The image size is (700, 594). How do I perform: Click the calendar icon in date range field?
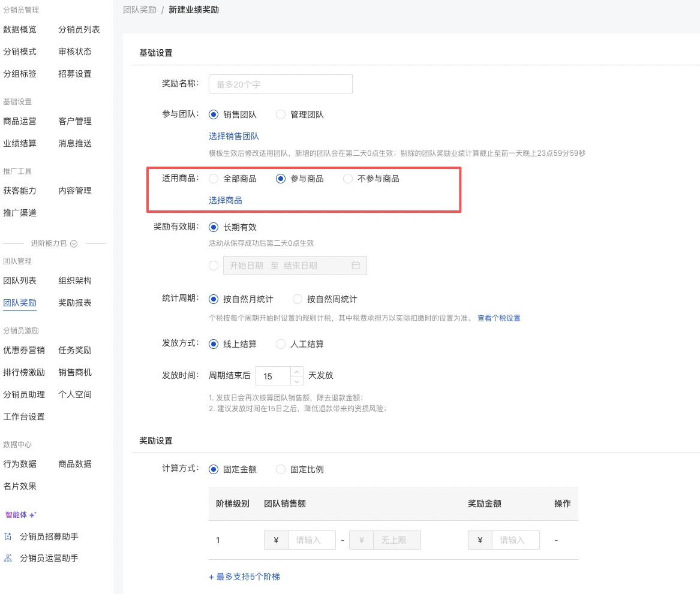point(355,266)
